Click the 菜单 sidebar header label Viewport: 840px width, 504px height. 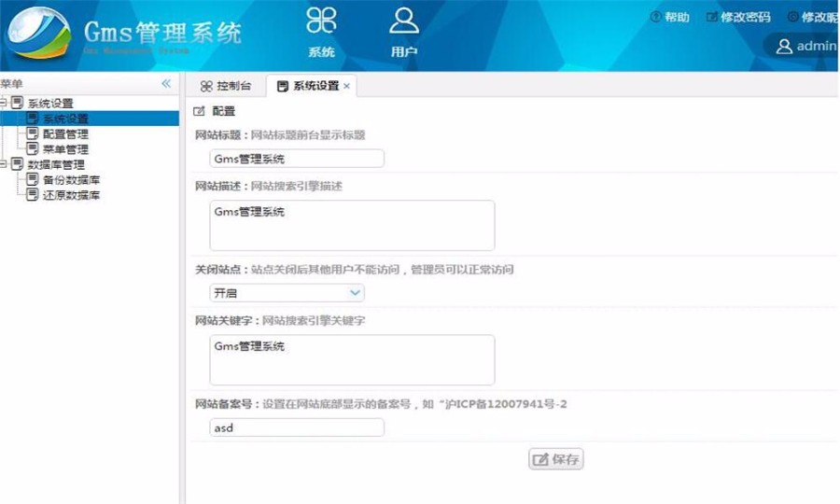[x=11, y=84]
